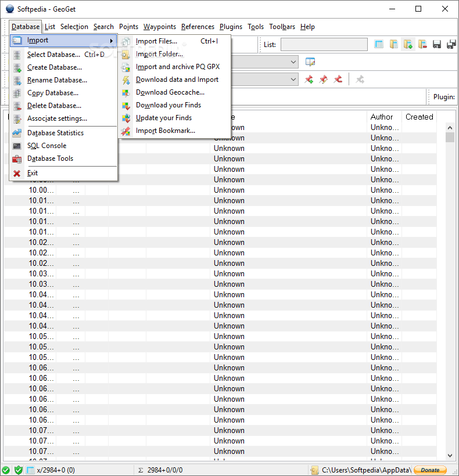Choose Create Database... entry
Image resolution: width=459 pixels, height=476 pixels.
point(63,67)
